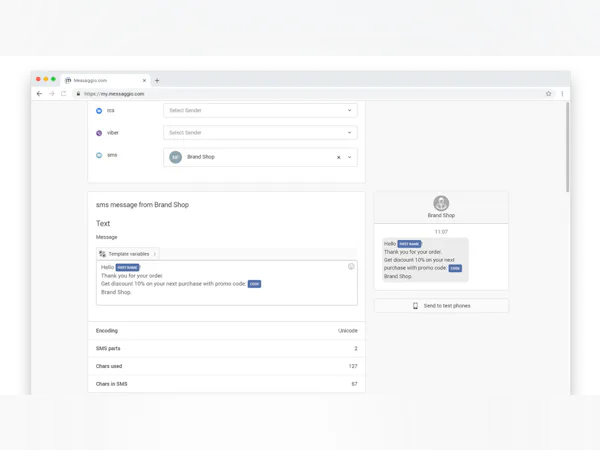600x450 pixels.
Task: Click the macOS green maximize window dot
Action: coord(53,79)
